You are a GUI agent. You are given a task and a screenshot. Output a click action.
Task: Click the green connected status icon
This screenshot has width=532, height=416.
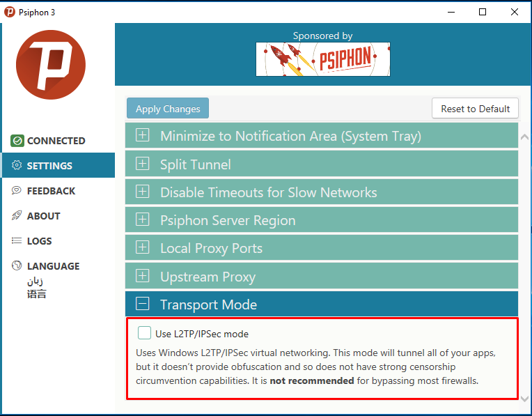[x=17, y=141]
